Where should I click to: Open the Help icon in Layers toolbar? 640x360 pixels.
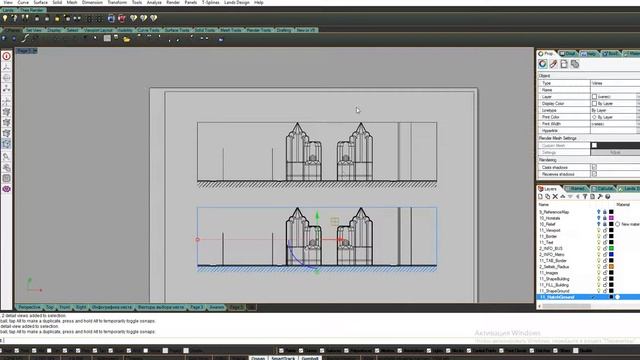coord(608,197)
